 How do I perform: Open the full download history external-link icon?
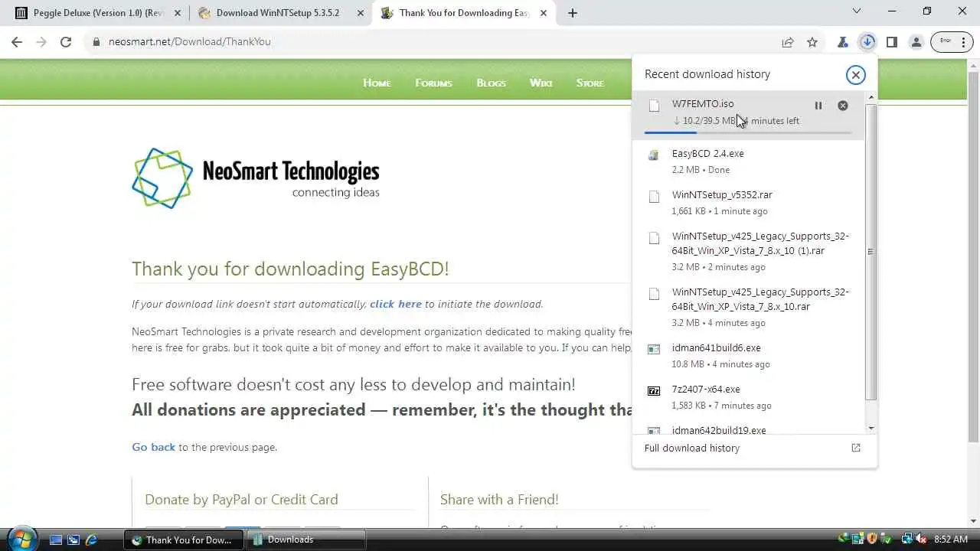click(x=856, y=448)
